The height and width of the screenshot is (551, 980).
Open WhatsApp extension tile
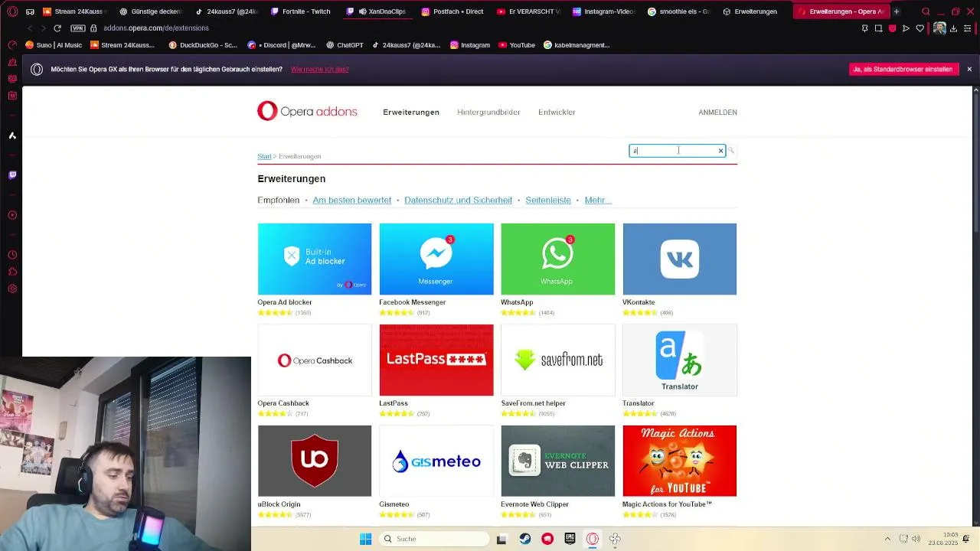click(557, 259)
